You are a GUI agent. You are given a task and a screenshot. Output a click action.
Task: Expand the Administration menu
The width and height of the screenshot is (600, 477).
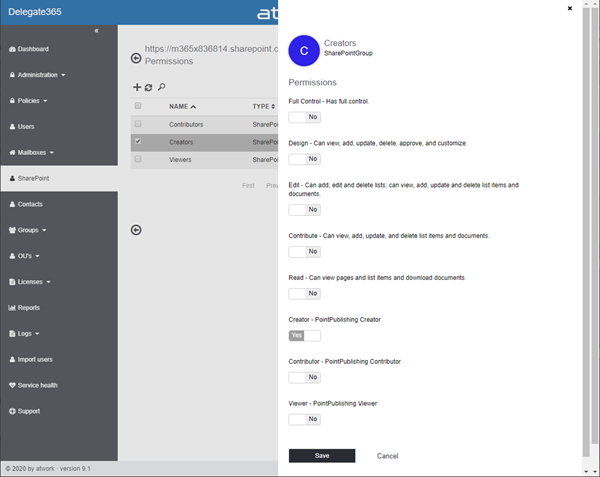pyautogui.click(x=38, y=75)
